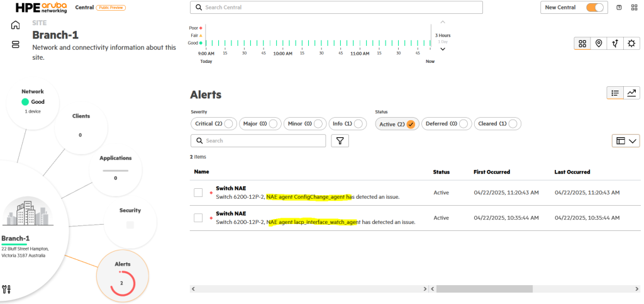Disable the Active status filter

click(x=411, y=124)
